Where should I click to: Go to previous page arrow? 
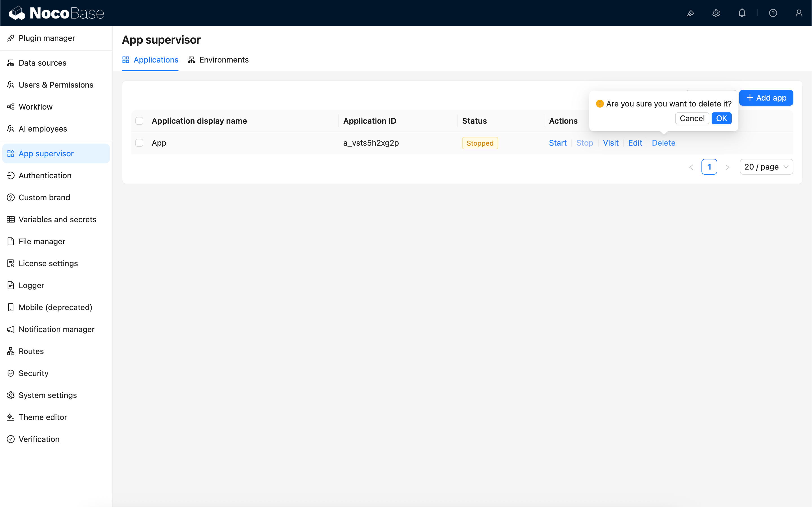691,167
